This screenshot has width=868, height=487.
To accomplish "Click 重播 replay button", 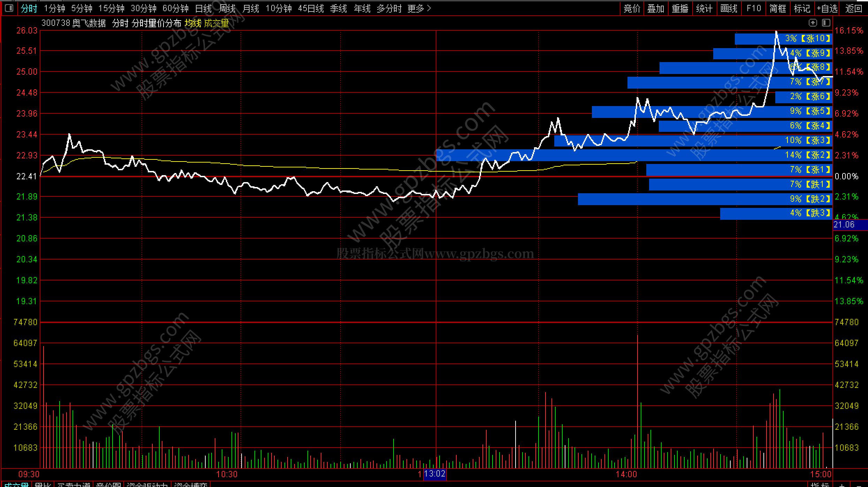I will [680, 8].
